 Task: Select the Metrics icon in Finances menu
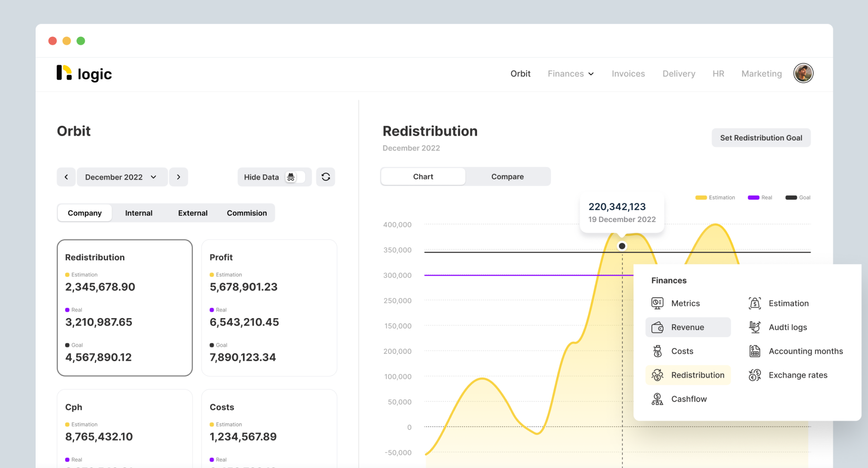[657, 303]
